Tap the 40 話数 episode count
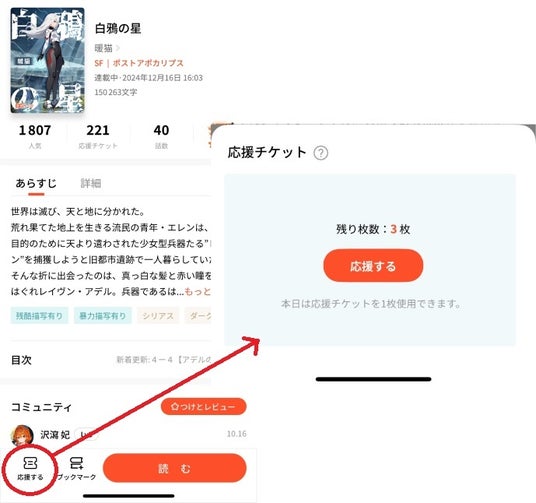The width and height of the screenshot is (536, 503). 161,136
